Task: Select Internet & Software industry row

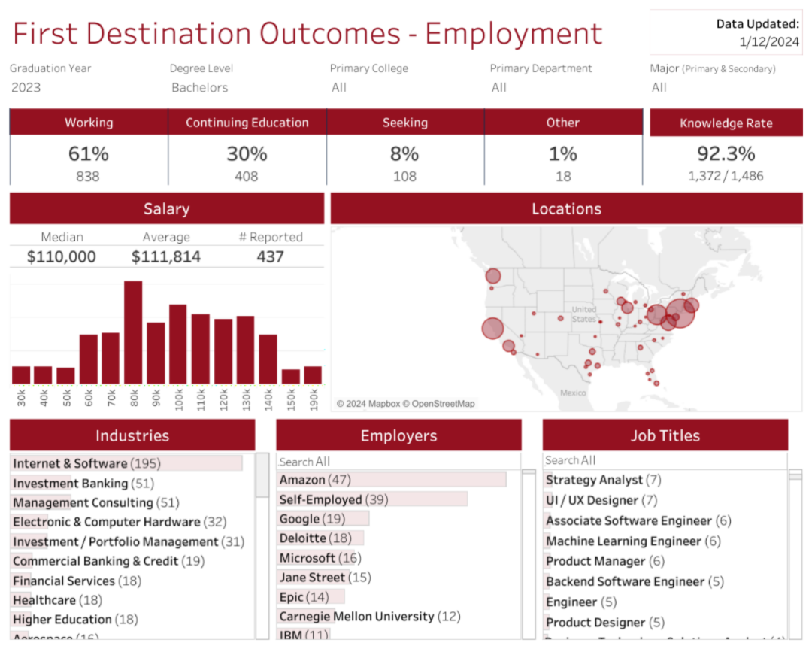Action: (86, 463)
